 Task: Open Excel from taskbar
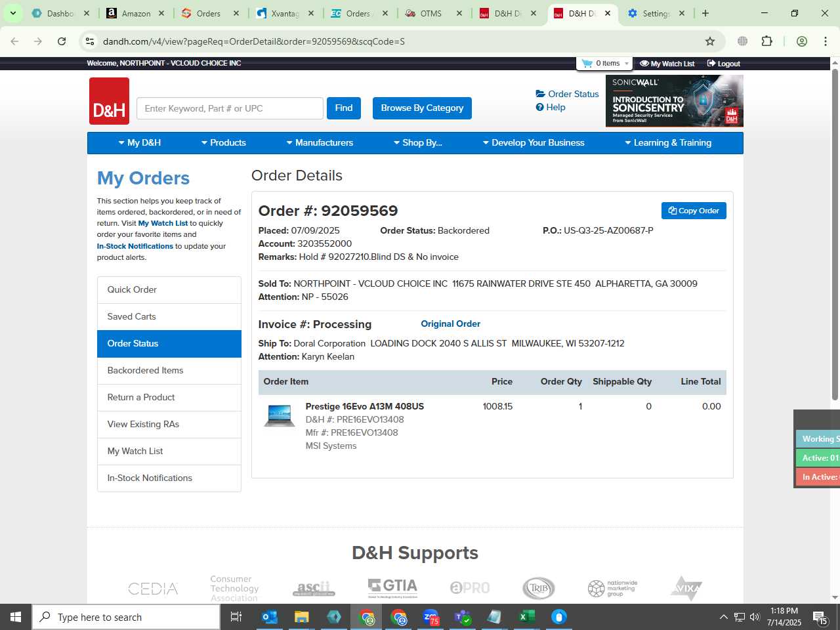point(526,617)
